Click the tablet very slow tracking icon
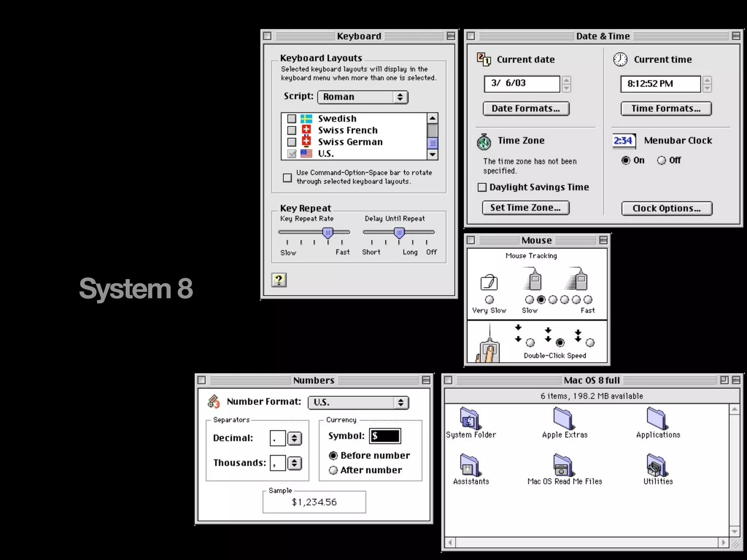 tap(489, 282)
